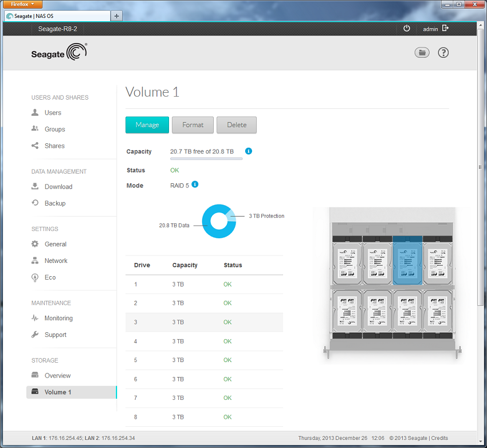Select drive 7 row in the table

point(204,398)
